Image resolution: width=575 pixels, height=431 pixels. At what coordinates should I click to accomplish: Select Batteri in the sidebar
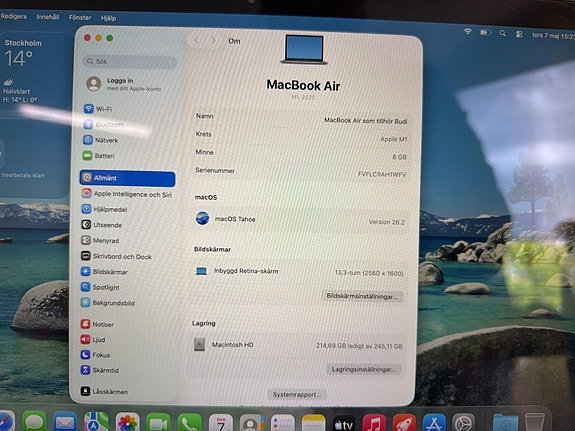[x=99, y=156]
